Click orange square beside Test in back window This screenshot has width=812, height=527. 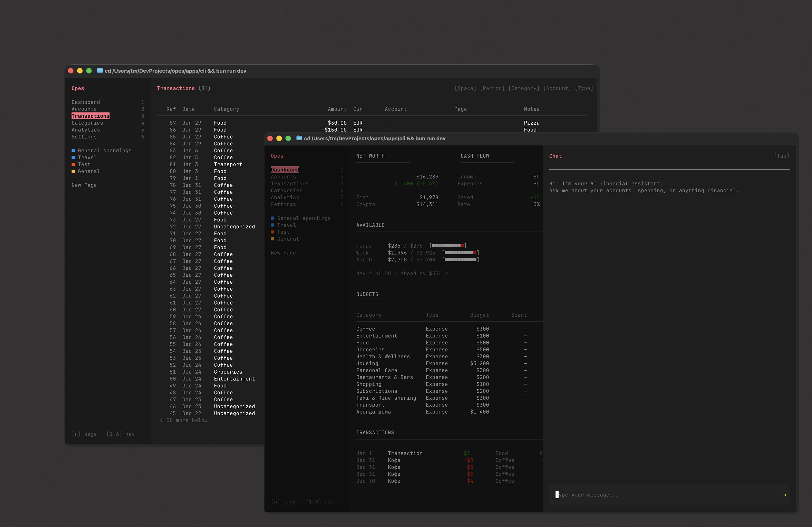coord(73,164)
